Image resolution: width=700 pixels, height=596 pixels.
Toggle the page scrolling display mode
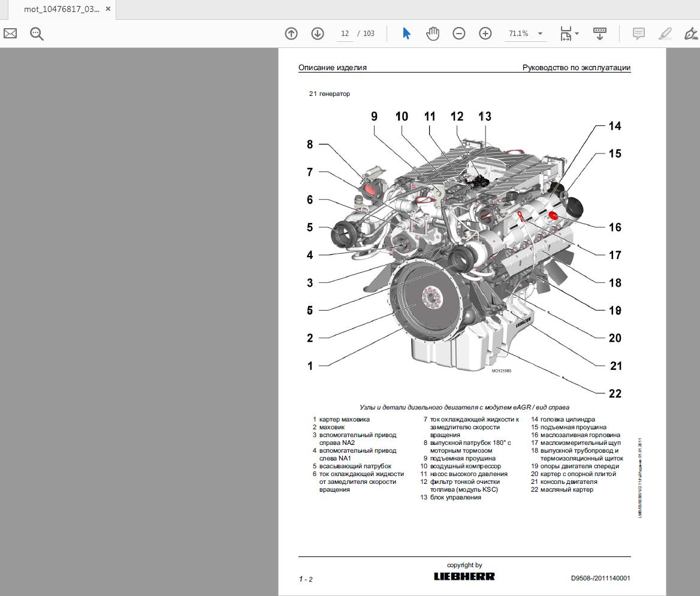click(600, 34)
